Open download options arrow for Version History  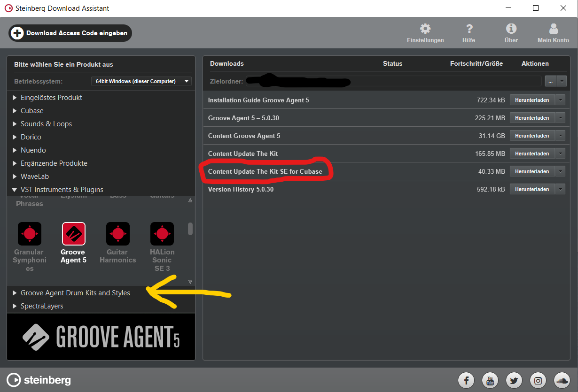click(560, 189)
